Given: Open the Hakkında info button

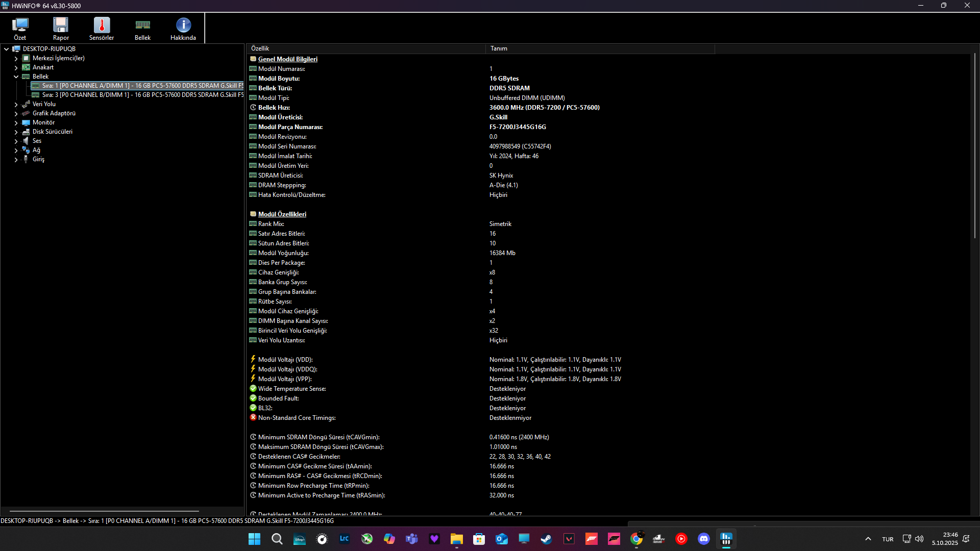Looking at the screenshot, I should coord(183,29).
